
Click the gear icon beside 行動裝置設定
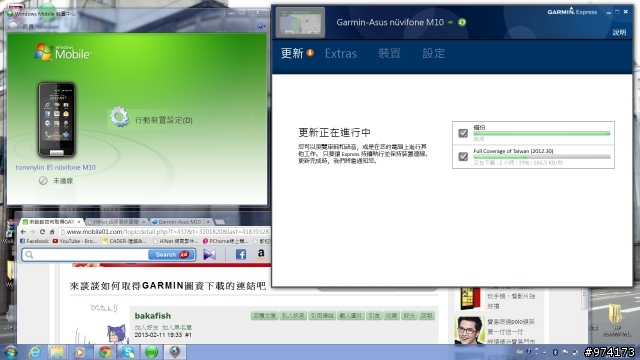tap(120, 117)
